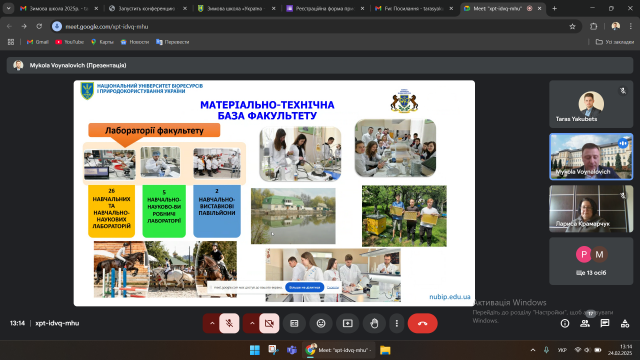This screenshot has width=640, height=360.
Task: Open the taskbar clock showing 13:14
Action: point(619,350)
